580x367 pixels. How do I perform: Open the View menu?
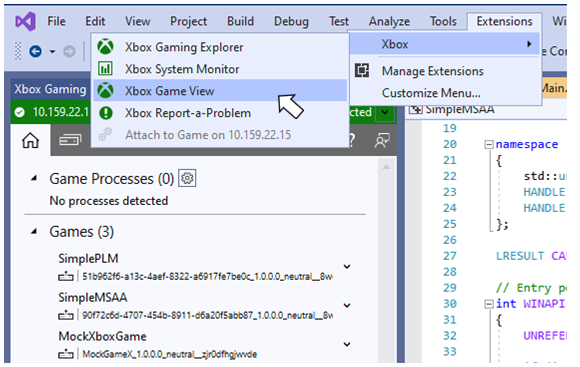pyautogui.click(x=137, y=21)
